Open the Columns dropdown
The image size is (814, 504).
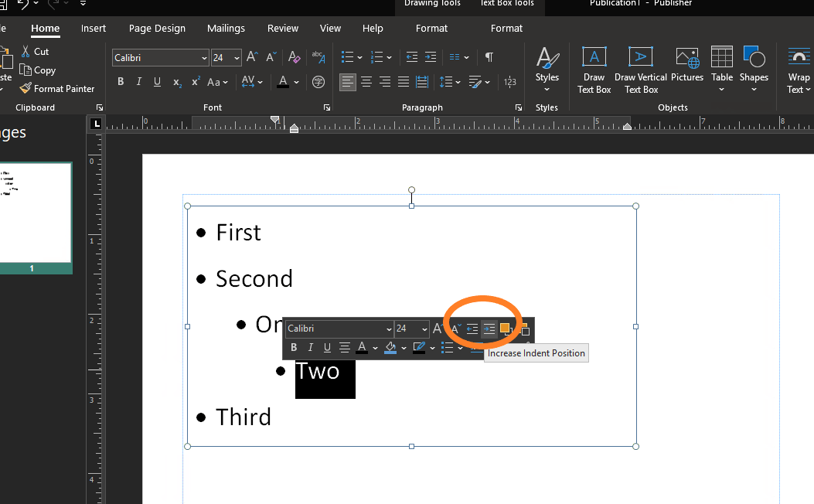coord(459,57)
